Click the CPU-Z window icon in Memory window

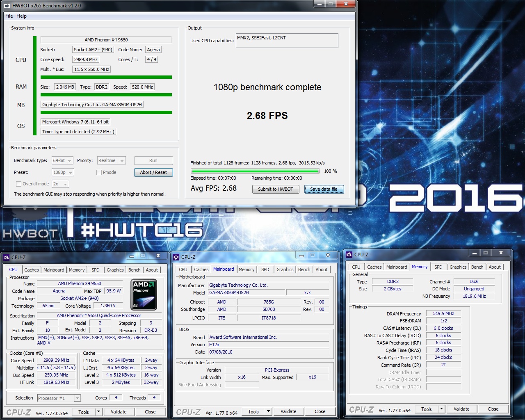349,255
